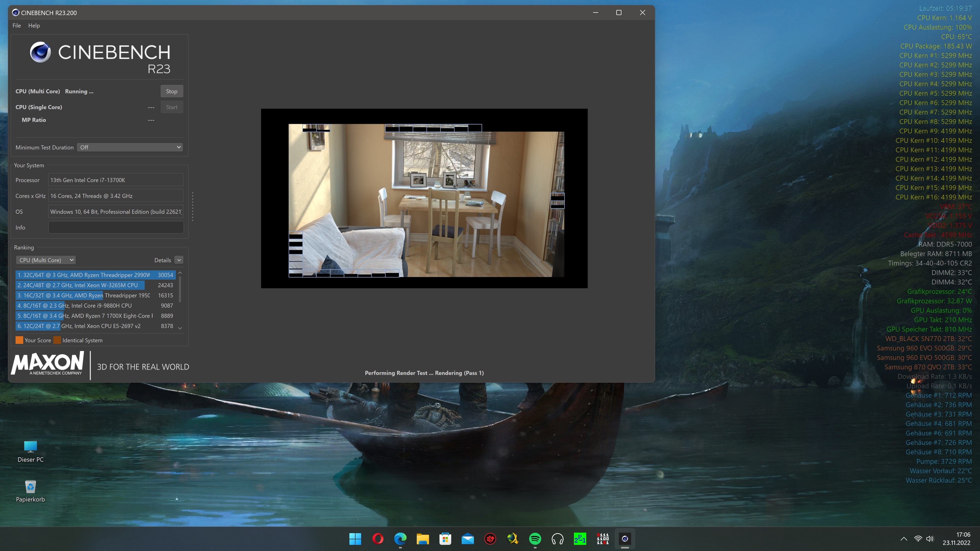Screen dimensions: 980x551
Task: Click the Performing Render Test status text
Action: [424, 373]
